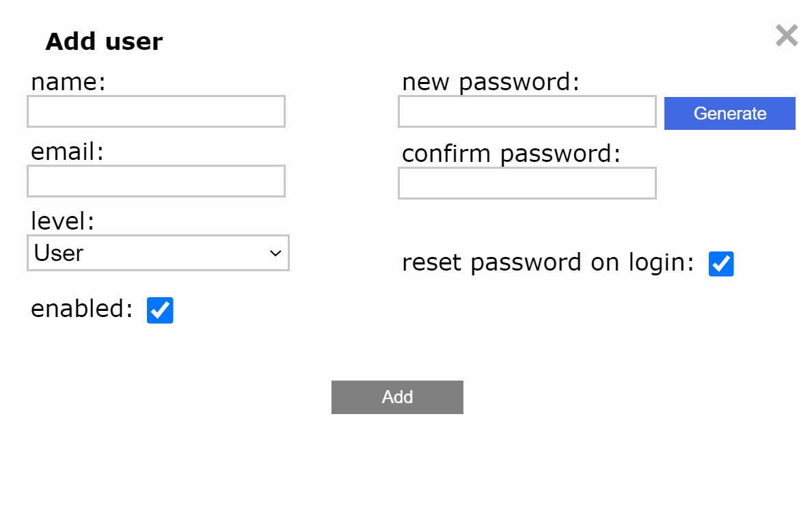
Task: Click the "level:" label
Action: (x=63, y=221)
